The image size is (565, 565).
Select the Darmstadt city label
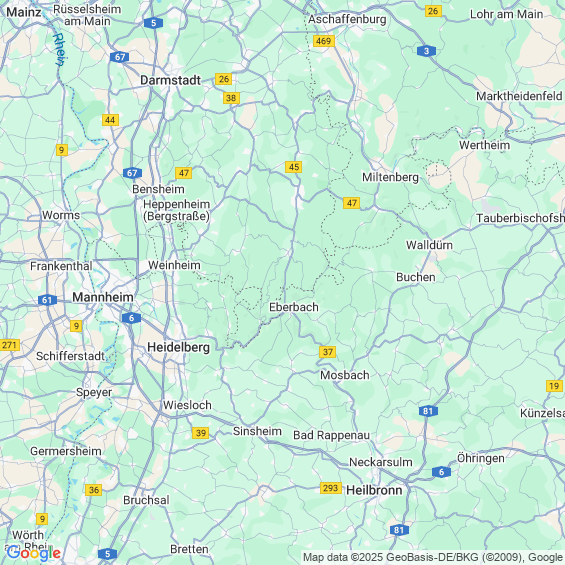[x=170, y=80]
